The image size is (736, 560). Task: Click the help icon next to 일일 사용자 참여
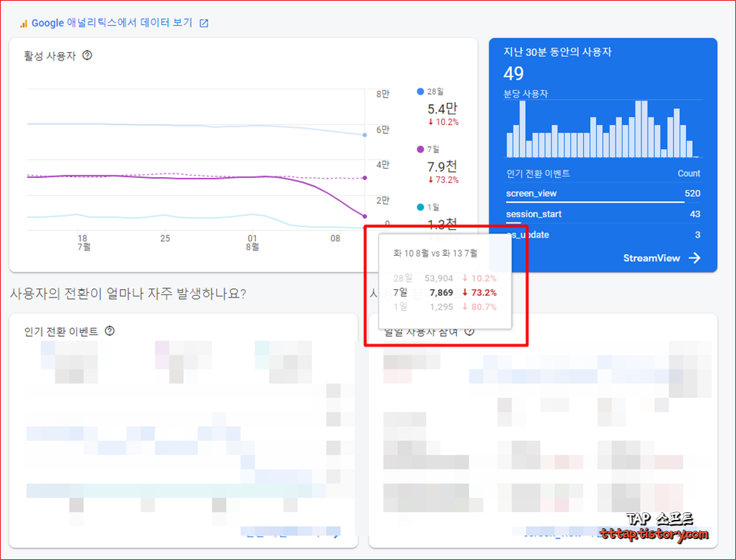[x=470, y=331]
